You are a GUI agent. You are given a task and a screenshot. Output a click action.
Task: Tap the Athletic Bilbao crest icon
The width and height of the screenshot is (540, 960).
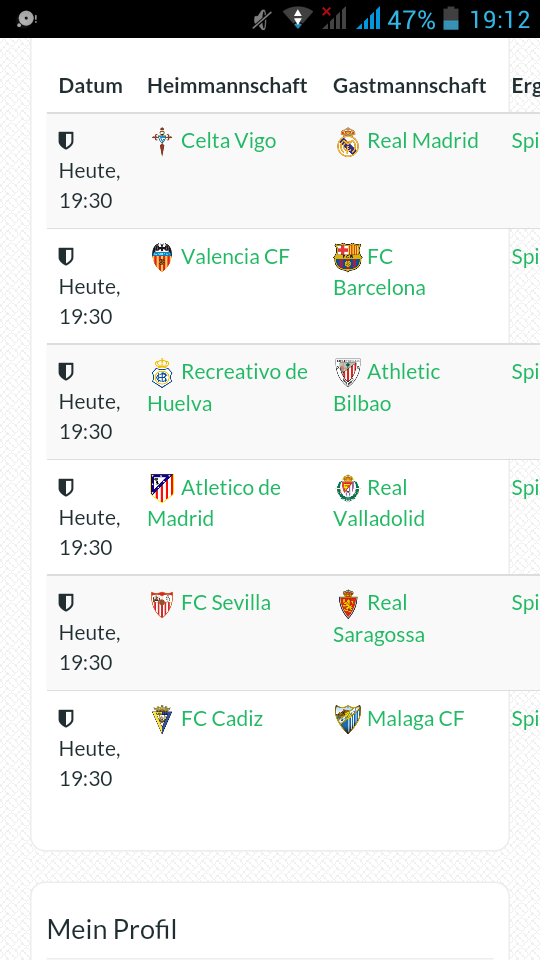coord(348,373)
